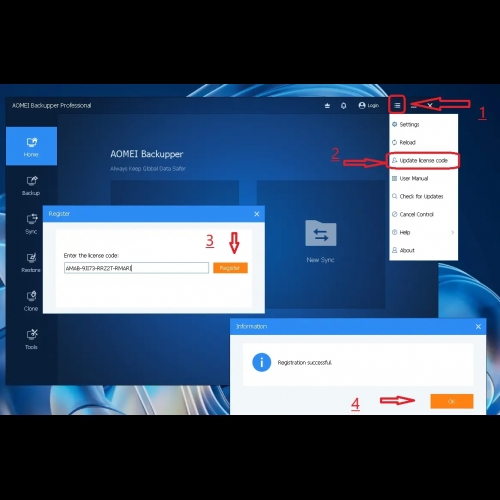Click the upgrade icon beside the bell
This screenshot has width=500, height=500.
(x=327, y=106)
